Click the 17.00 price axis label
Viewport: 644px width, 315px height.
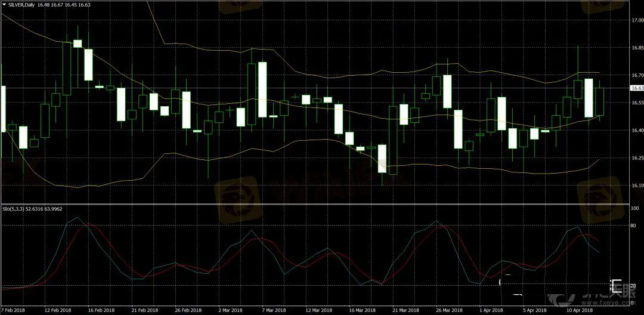pyautogui.click(x=637, y=20)
